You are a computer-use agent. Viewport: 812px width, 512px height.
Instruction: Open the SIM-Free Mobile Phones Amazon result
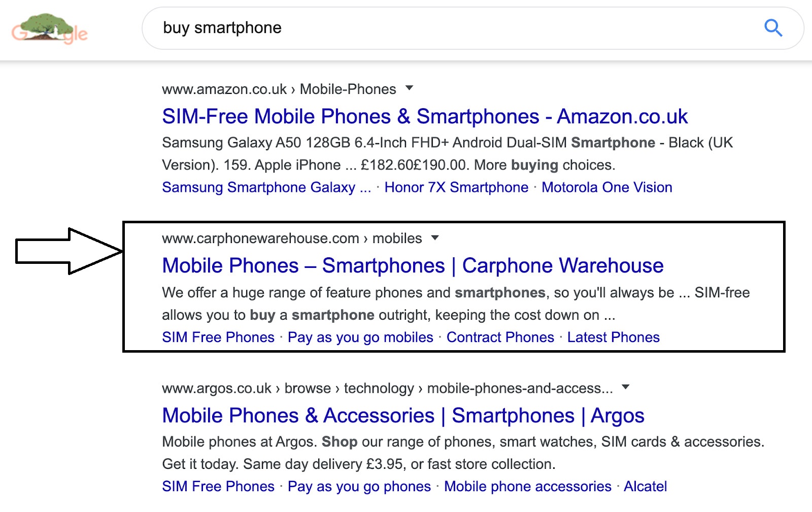click(425, 117)
